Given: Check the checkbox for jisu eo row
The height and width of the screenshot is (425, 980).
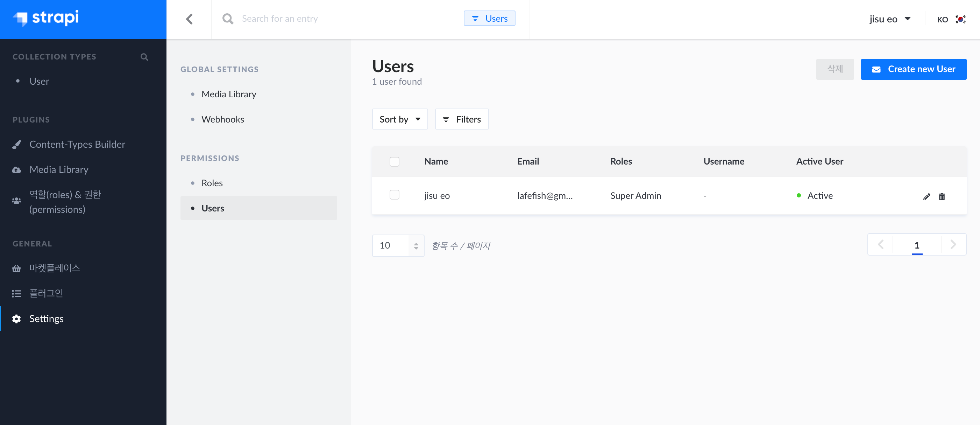Looking at the screenshot, I should coord(394,195).
